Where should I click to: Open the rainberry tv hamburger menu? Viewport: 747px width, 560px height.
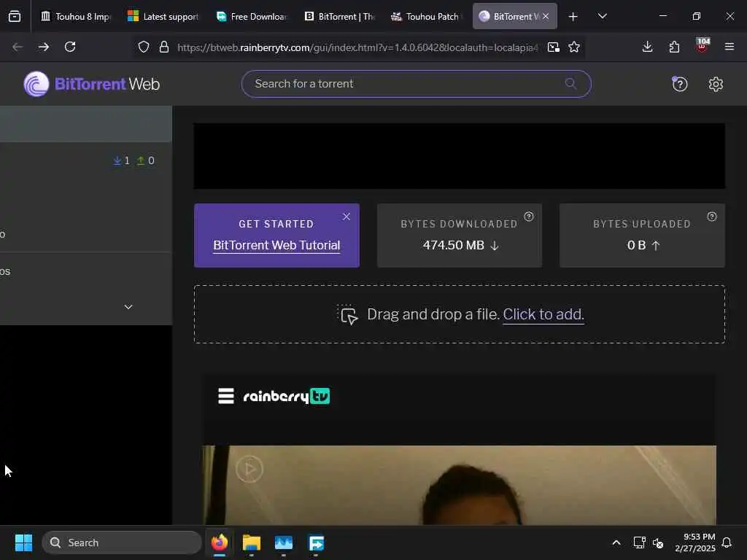(226, 396)
